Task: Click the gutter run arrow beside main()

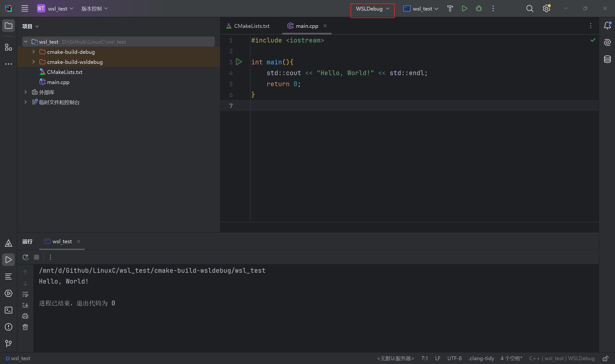Action: click(239, 62)
